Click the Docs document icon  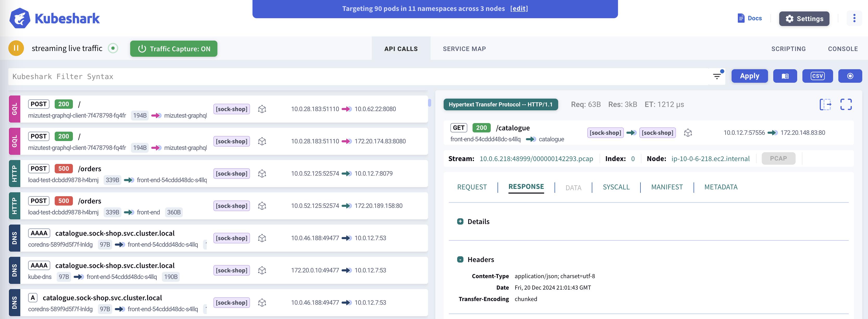(741, 18)
